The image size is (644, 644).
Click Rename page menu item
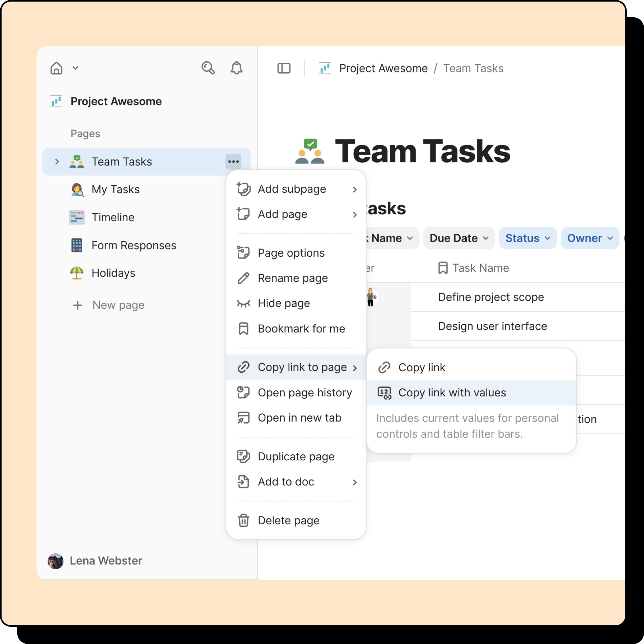(293, 278)
